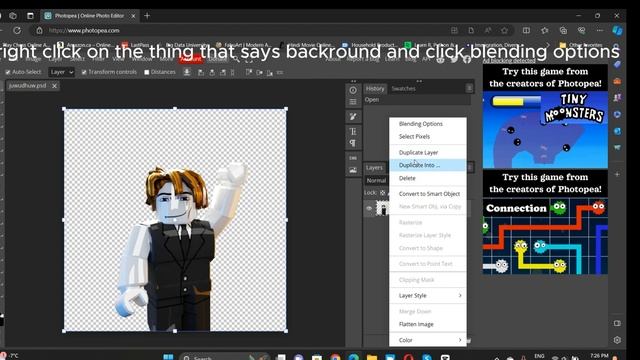Open the Layer dropdown in options bar

[x=62, y=72]
